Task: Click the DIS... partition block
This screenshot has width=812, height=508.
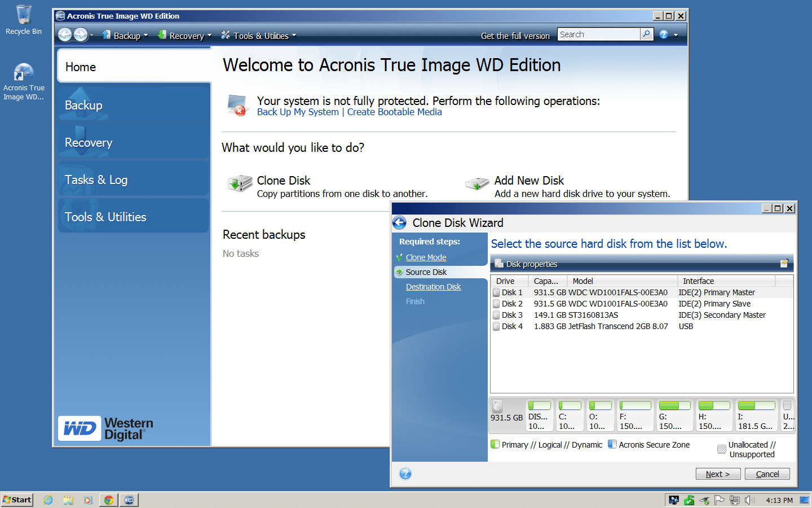Action: click(x=540, y=415)
